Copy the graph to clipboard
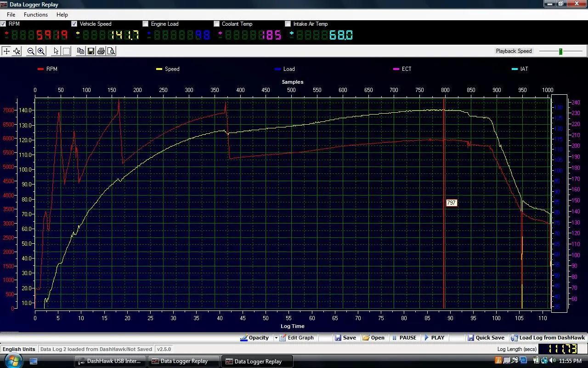588x368 pixels. [x=80, y=51]
